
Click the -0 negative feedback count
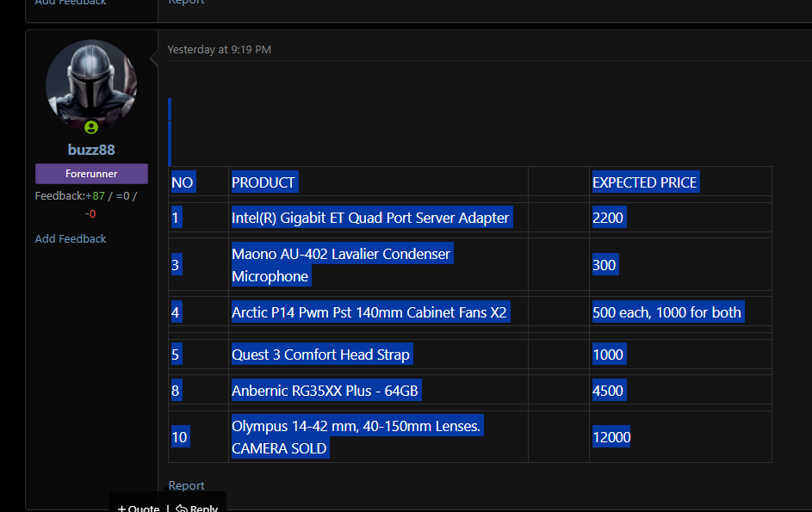point(90,213)
